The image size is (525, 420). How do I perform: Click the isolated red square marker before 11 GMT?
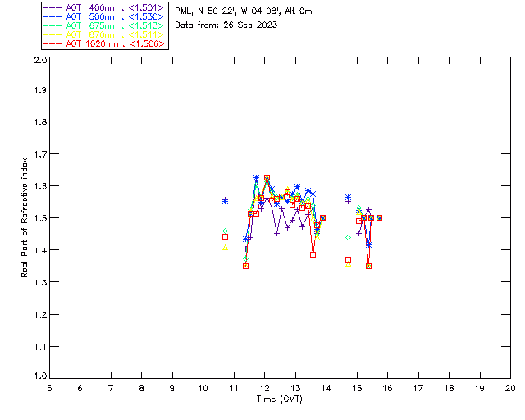(226, 237)
